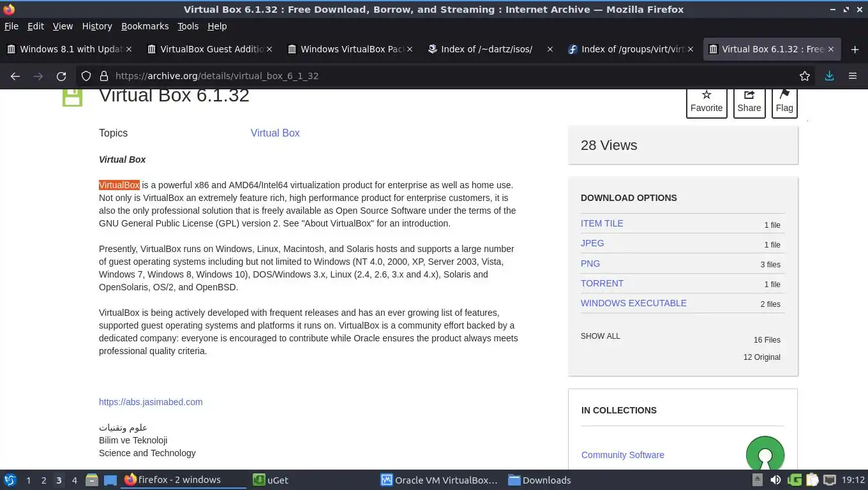Viewport: 868px width, 490px height.
Task: Click the site security padlock icon
Action: (x=104, y=76)
